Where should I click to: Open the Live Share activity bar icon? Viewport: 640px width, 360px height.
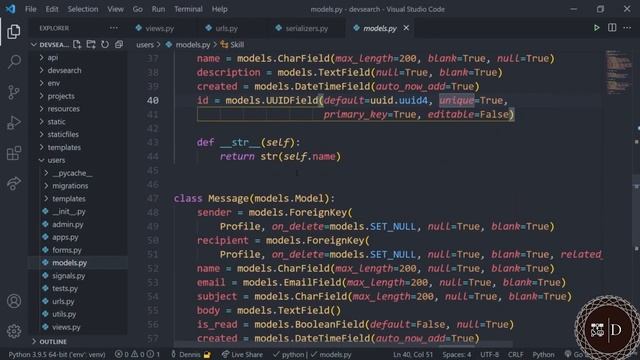point(13,183)
